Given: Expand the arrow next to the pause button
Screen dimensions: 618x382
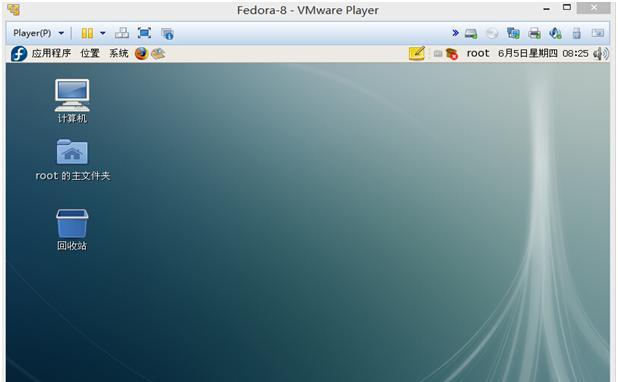Looking at the screenshot, I should coord(102,33).
